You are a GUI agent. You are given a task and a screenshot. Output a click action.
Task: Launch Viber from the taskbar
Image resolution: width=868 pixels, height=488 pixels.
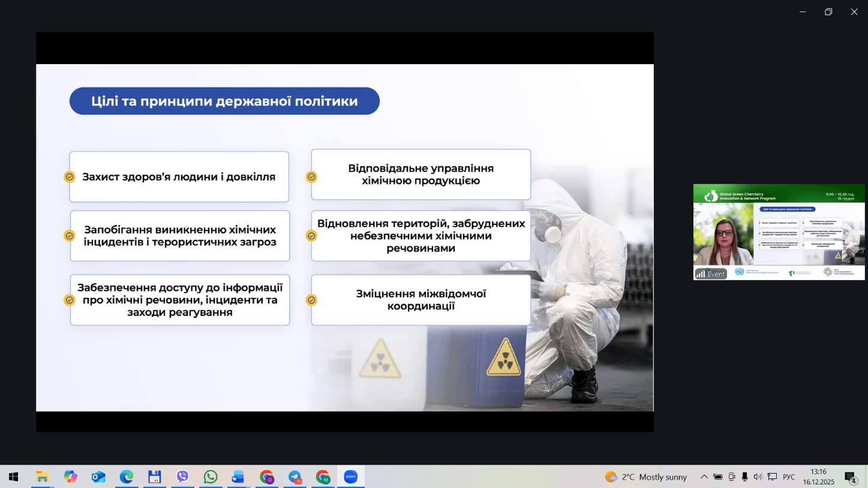(182, 477)
